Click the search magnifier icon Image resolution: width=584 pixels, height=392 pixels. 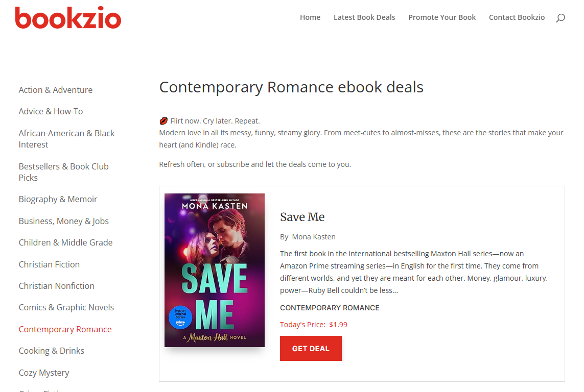(x=560, y=18)
